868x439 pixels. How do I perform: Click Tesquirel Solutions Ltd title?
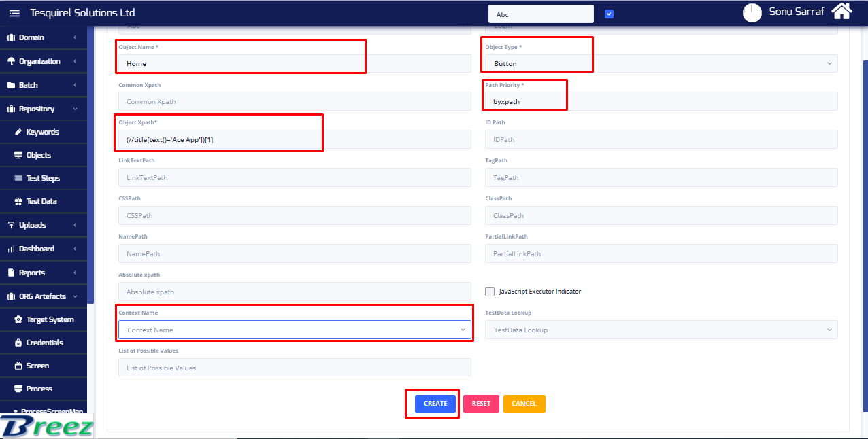(x=82, y=13)
